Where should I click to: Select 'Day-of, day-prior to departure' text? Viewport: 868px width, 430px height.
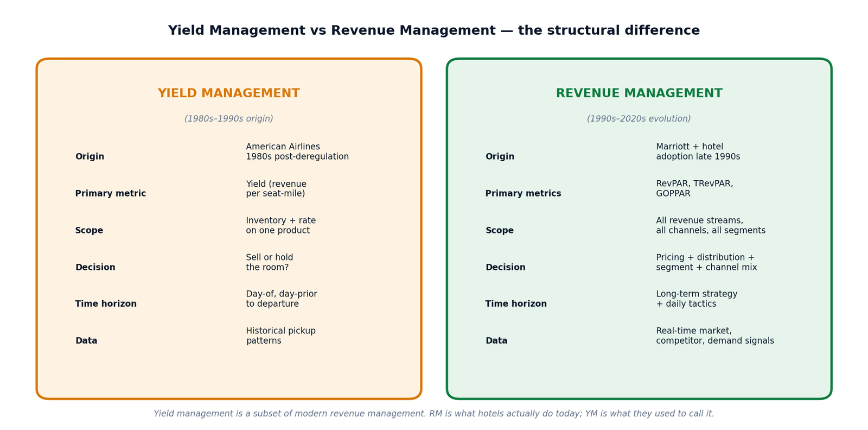click(x=282, y=299)
